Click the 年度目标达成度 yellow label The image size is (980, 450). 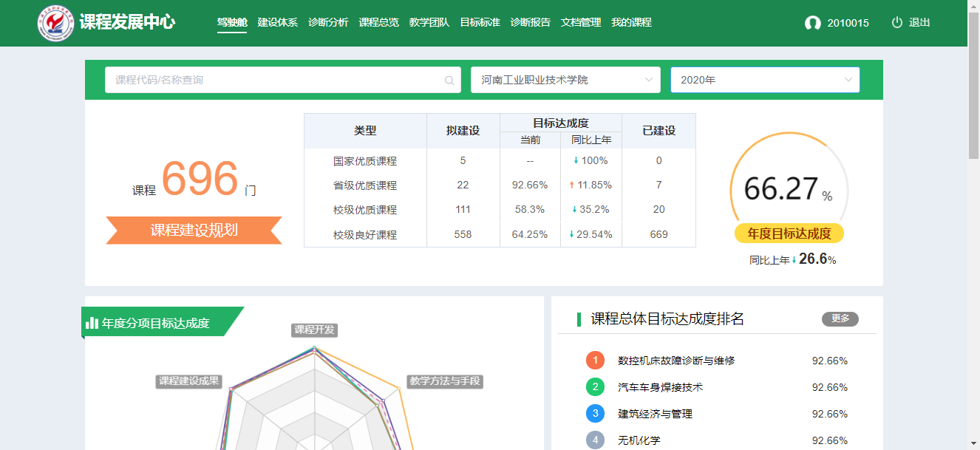click(x=789, y=233)
